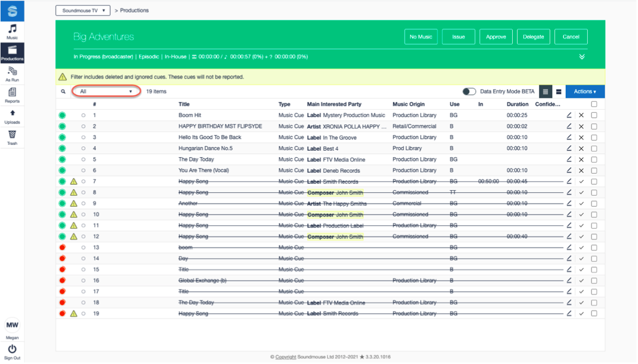This screenshot has width=638, height=364.
Task: Click the Delegate button
Action: [x=534, y=36]
